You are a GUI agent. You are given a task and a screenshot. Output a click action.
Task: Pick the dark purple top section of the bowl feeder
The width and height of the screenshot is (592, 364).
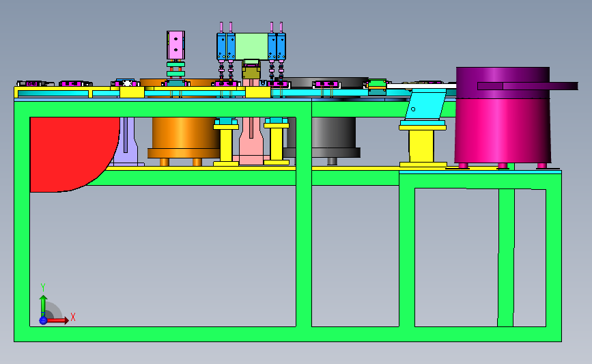click(503, 83)
